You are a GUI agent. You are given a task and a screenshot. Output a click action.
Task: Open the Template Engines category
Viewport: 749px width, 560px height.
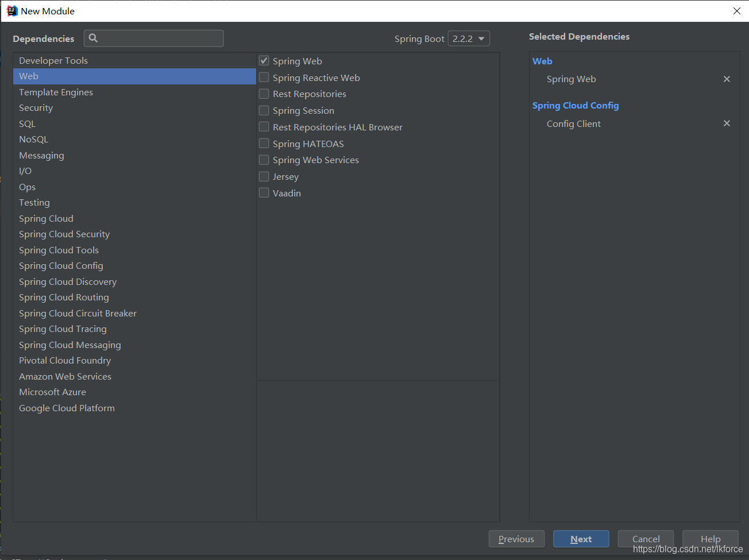pos(134,92)
